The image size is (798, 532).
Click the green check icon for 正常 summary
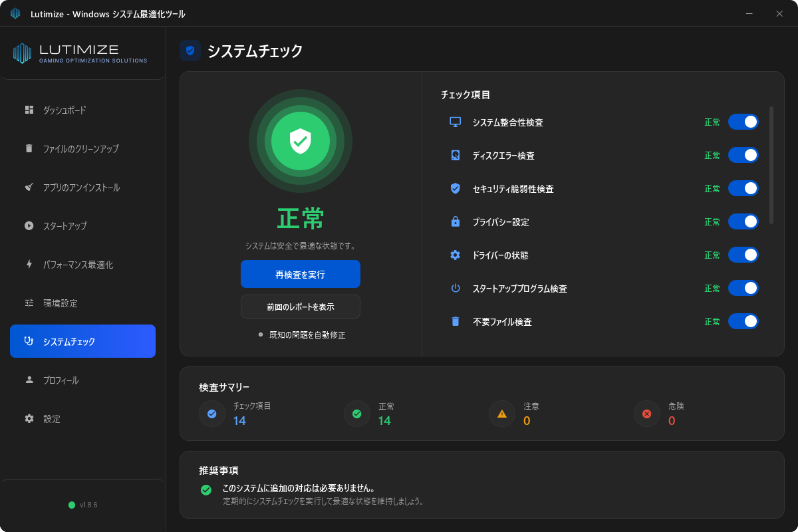357,414
